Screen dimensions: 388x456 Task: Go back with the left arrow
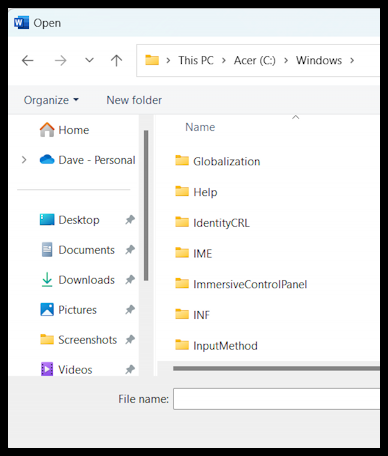pyautogui.click(x=28, y=61)
